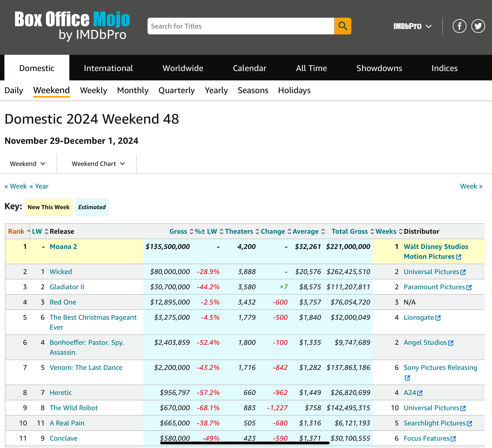
Task: Sort table by %± LW column
Action: (209, 231)
